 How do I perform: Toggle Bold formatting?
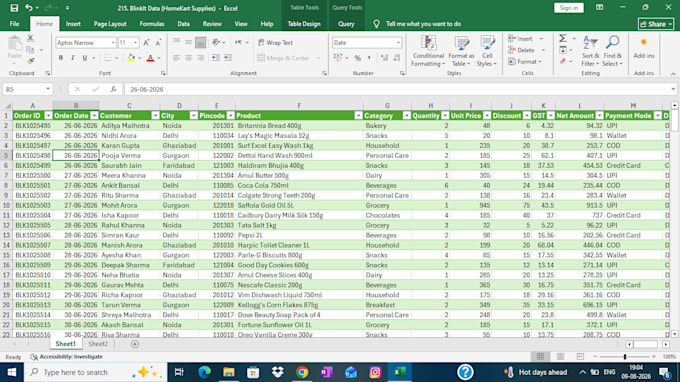(x=61, y=58)
